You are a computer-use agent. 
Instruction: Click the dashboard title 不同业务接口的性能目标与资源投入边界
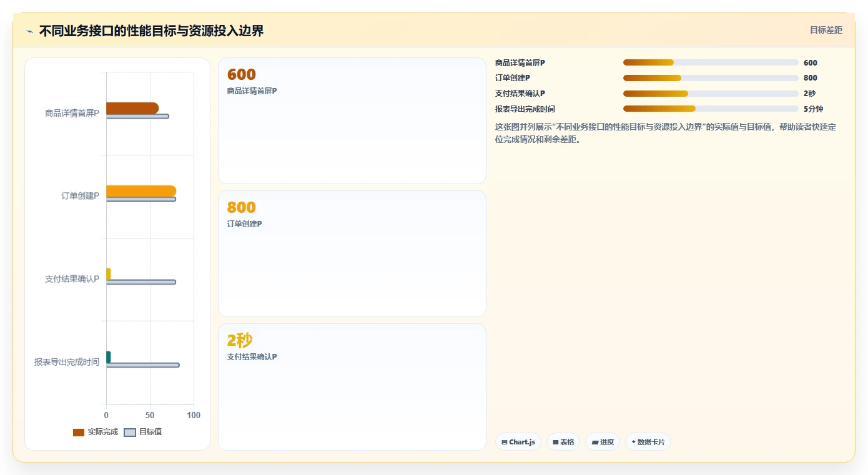(151, 31)
